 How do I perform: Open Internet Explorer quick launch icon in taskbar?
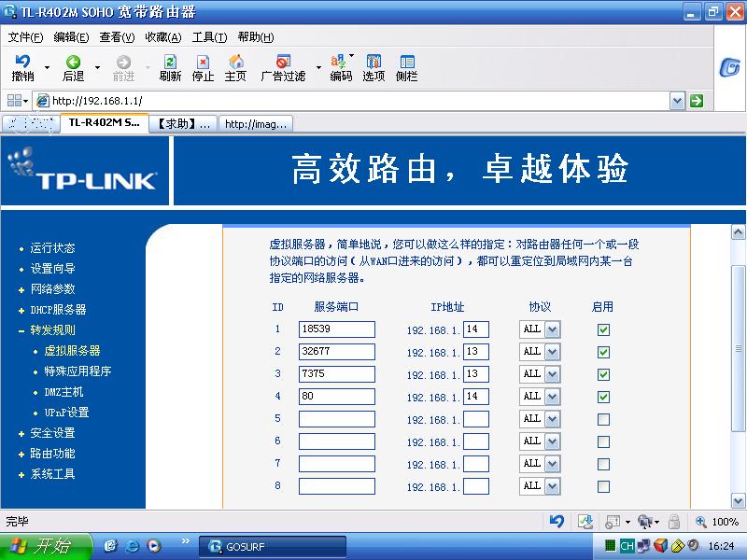tap(133, 546)
